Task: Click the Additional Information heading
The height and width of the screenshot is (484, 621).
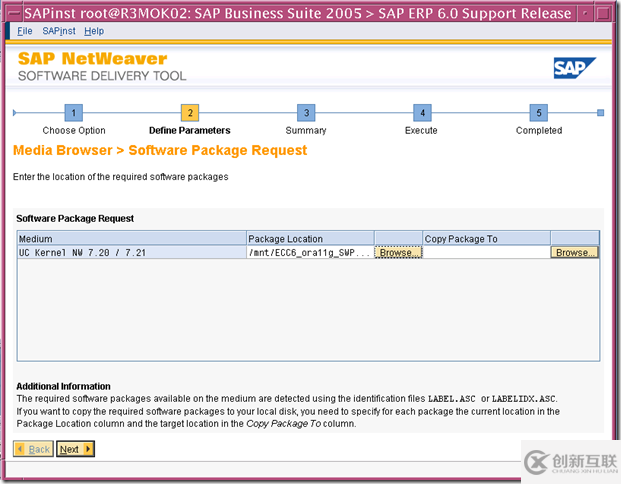Action: click(x=63, y=386)
